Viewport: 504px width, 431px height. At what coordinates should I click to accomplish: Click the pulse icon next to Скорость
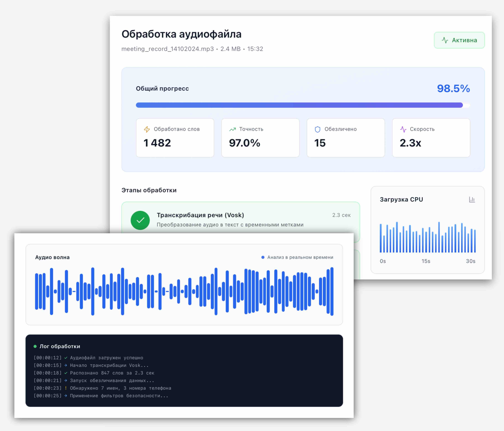coord(403,129)
